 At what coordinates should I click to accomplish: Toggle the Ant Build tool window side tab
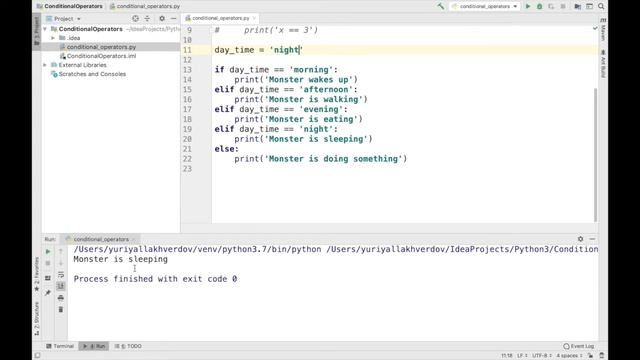(x=603, y=64)
